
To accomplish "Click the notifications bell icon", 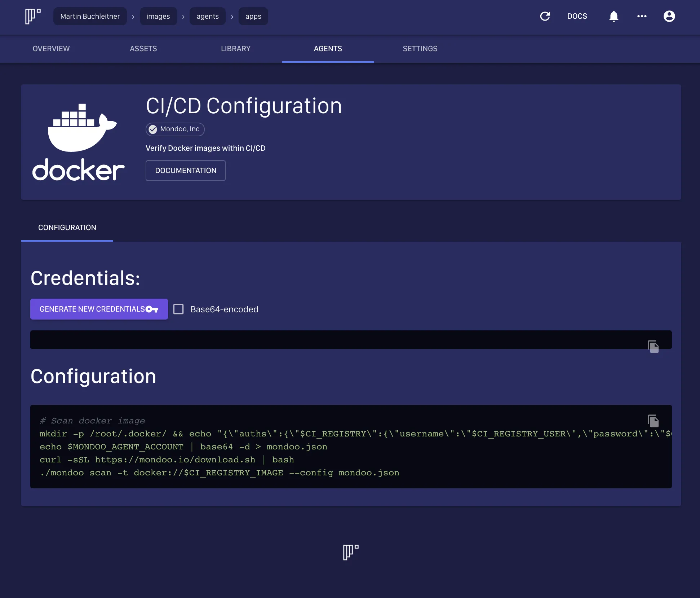I will point(613,16).
